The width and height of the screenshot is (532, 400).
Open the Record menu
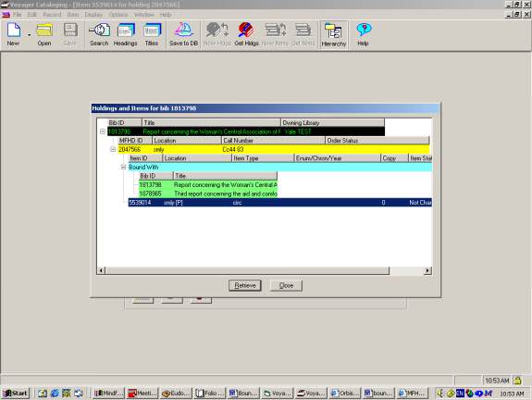coord(52,15)
